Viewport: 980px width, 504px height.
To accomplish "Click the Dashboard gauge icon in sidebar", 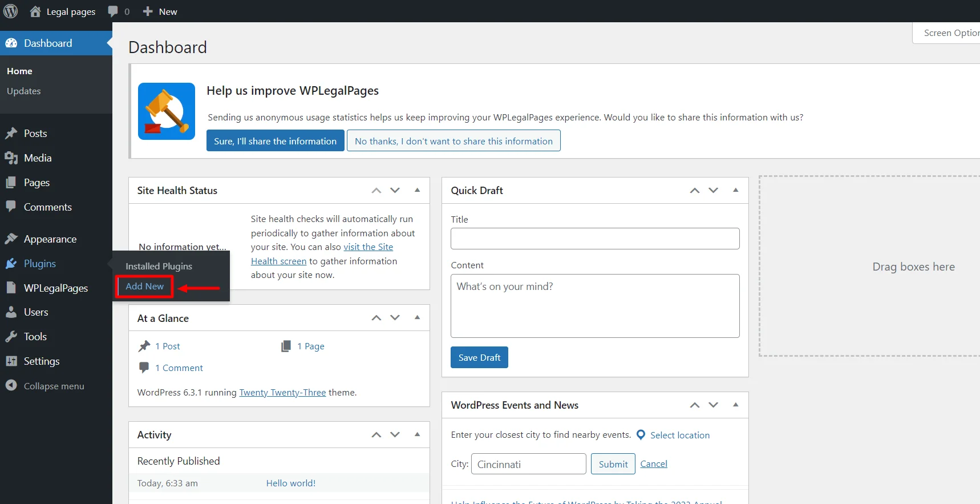I will point(11,43).
